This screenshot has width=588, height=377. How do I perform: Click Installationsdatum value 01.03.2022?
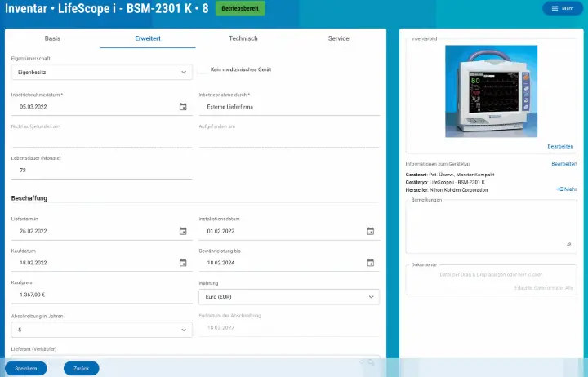pos(220,231)
